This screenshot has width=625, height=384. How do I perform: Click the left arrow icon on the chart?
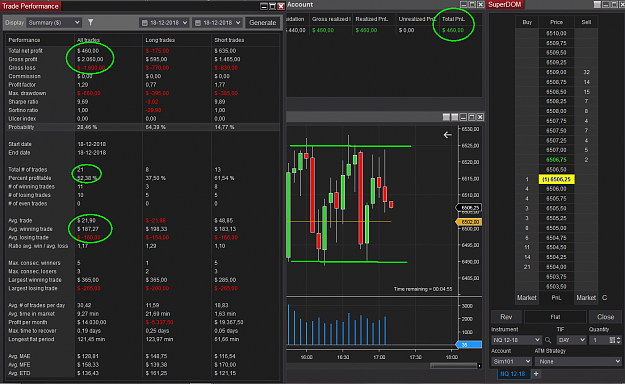point(448,135)
